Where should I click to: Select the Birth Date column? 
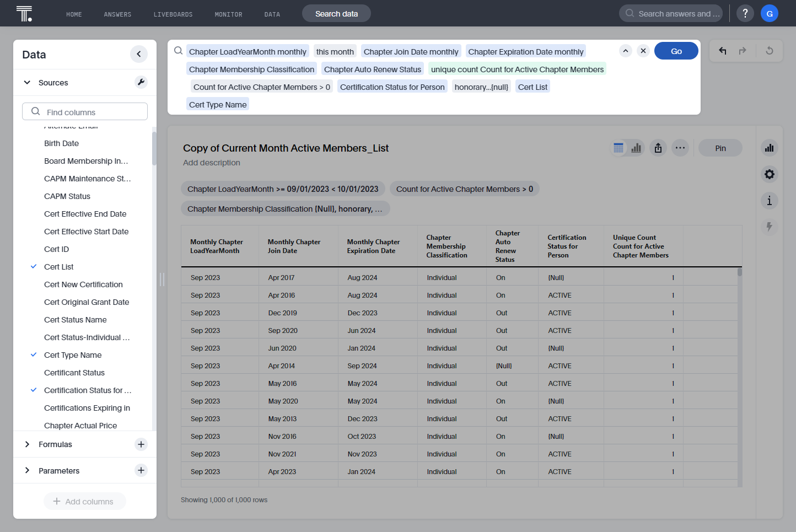coord(61,143)
